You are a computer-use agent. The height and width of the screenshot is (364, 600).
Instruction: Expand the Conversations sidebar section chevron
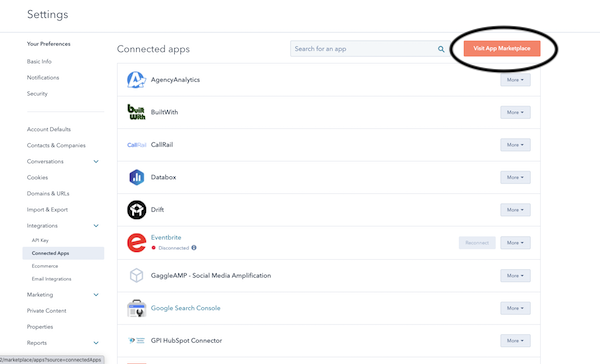pos(96,162)
